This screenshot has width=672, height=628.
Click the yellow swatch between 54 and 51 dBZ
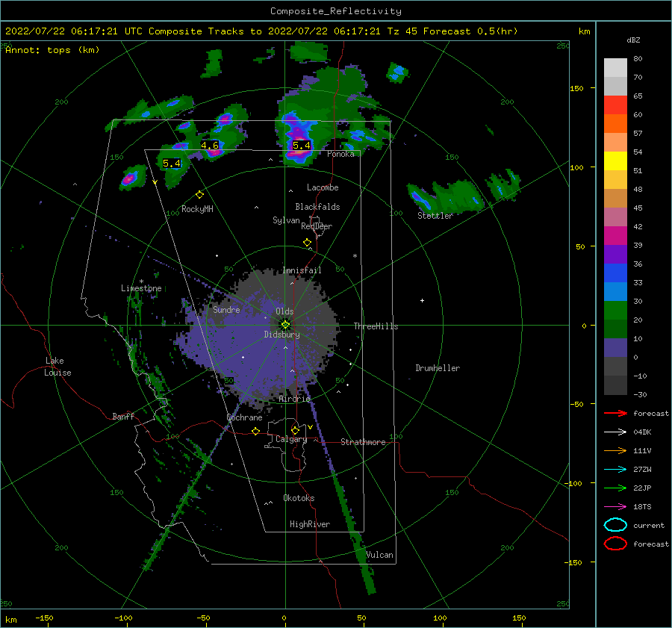(x=615, y=161)
